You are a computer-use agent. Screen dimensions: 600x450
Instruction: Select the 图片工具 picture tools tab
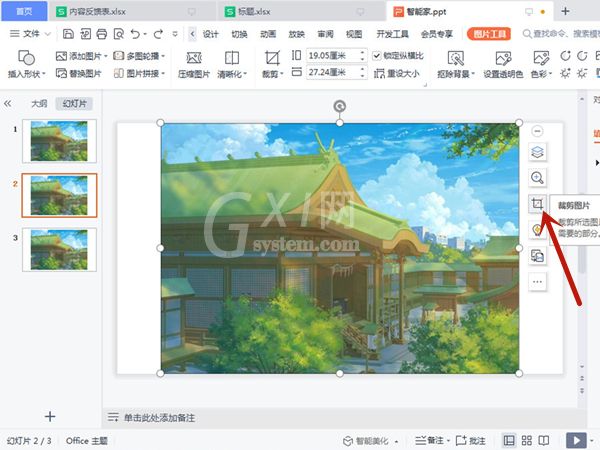[490, 34]
